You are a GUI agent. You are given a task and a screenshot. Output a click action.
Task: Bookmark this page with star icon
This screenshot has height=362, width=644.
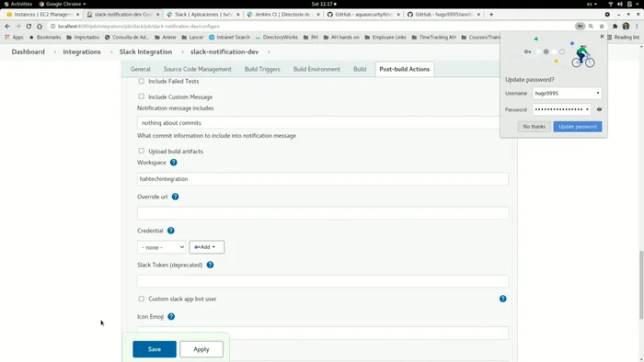[602, 27]
